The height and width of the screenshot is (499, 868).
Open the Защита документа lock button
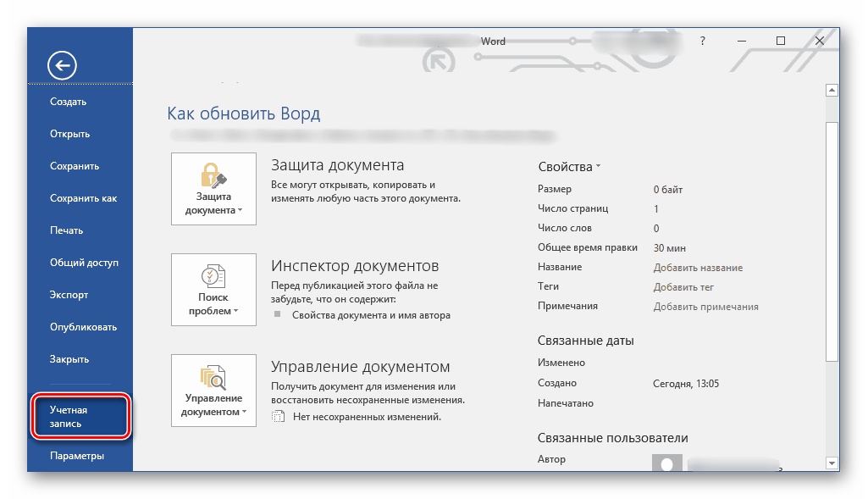(213, 189)
